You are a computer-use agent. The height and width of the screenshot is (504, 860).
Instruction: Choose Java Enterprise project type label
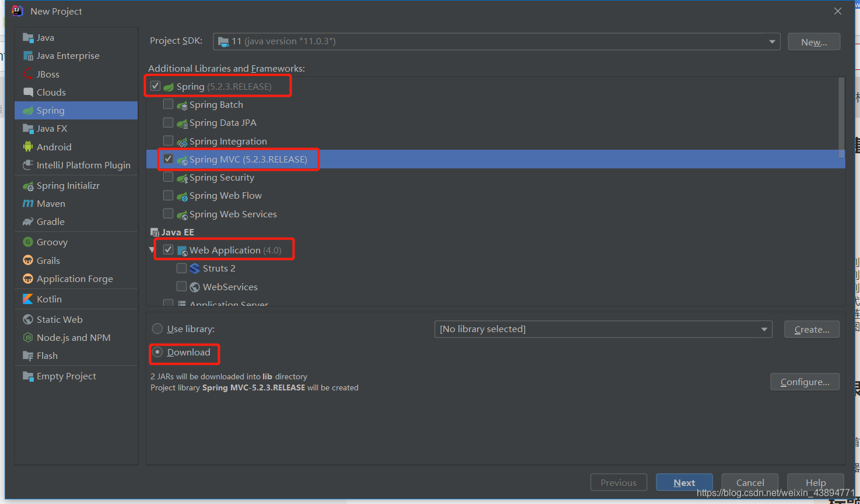pyautogui.click(x=68, y=56)
